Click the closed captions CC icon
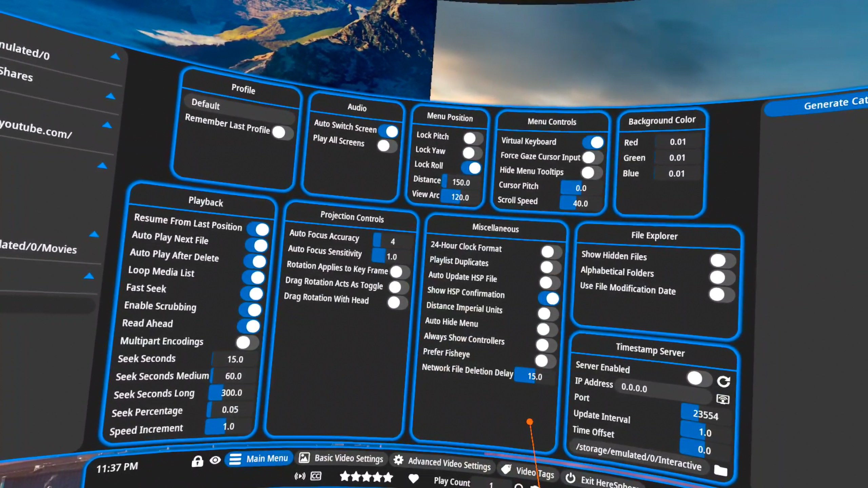The width and height of the screenshot is (868, 488). 316,476
